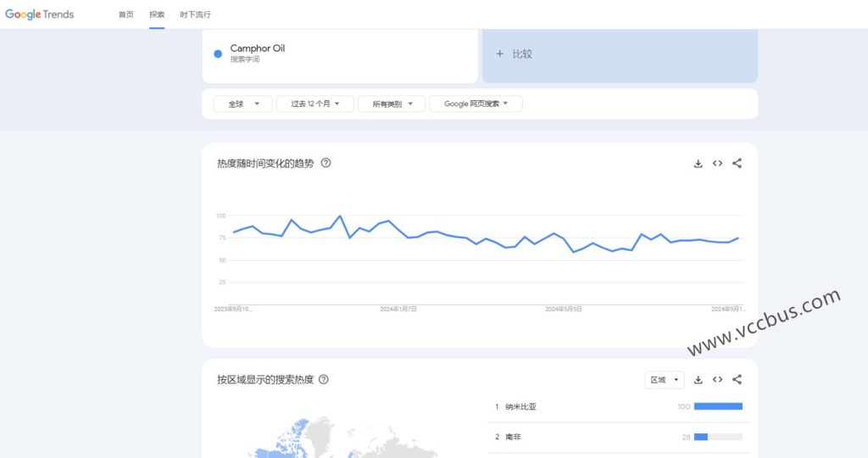The width and height of the screenshot is (868, 458).
Task: Share the interest by region card
Action: 737,380
